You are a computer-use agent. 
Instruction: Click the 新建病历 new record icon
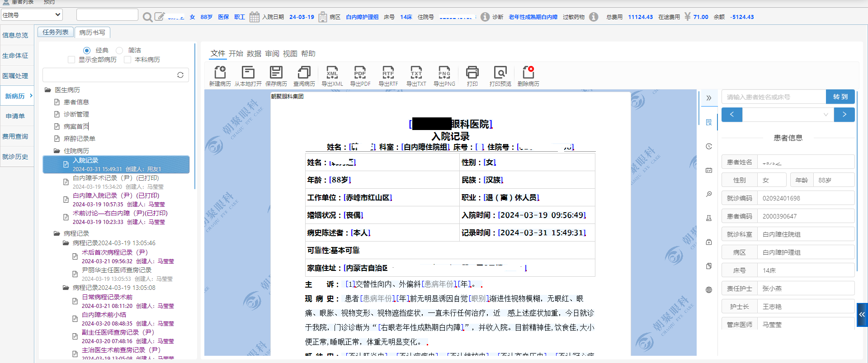click(220, 72)
